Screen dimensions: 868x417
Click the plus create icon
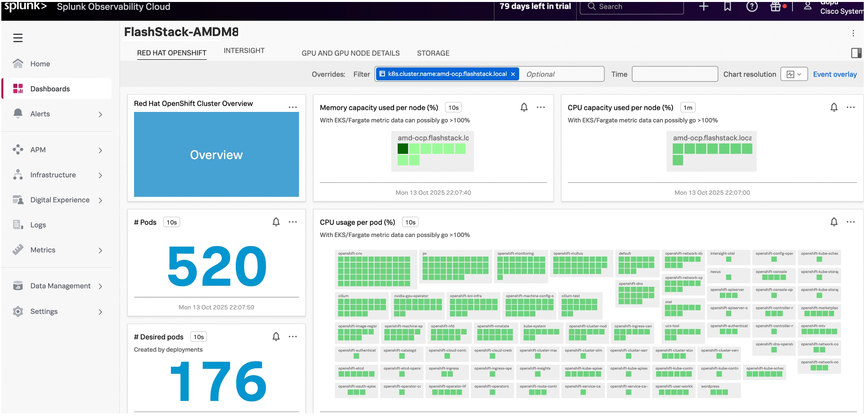[703, 7]
